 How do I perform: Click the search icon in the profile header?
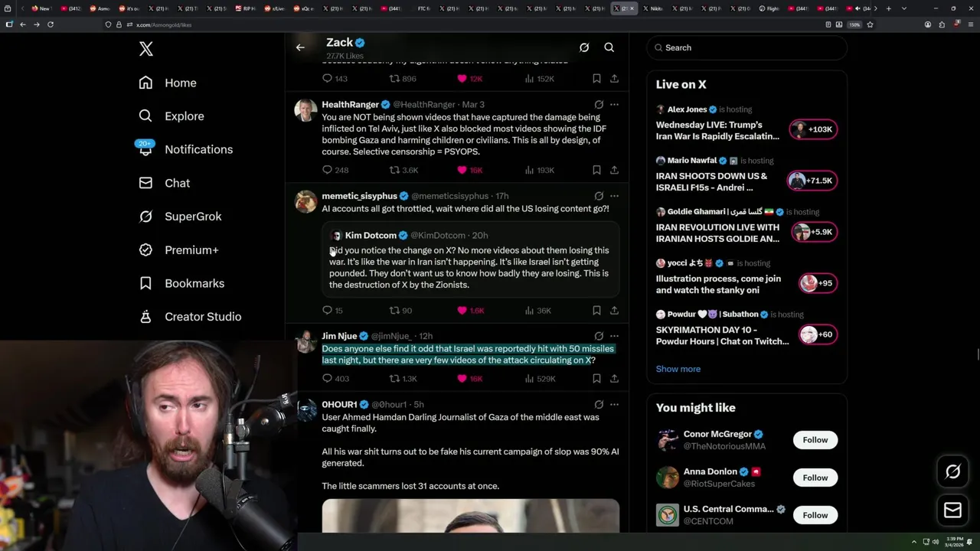click(609, 47)
